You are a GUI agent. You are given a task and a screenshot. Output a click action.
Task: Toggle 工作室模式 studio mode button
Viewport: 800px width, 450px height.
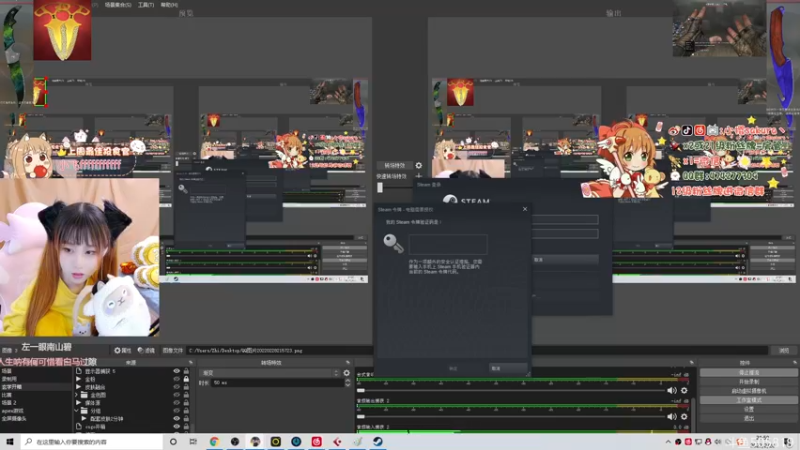point(749,400)
